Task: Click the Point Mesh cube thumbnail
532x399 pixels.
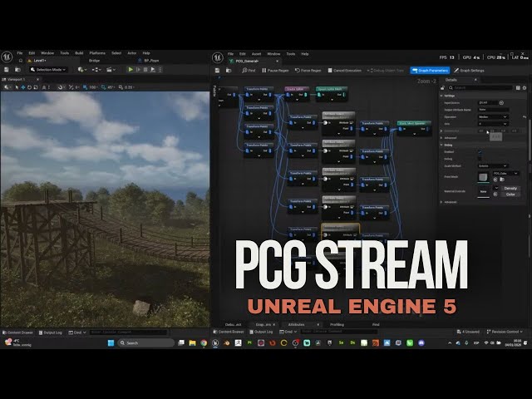Action: [x=483, y=177]
